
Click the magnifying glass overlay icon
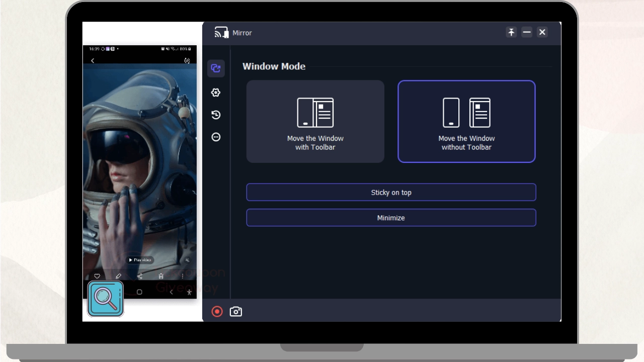(x=106, y=299)
